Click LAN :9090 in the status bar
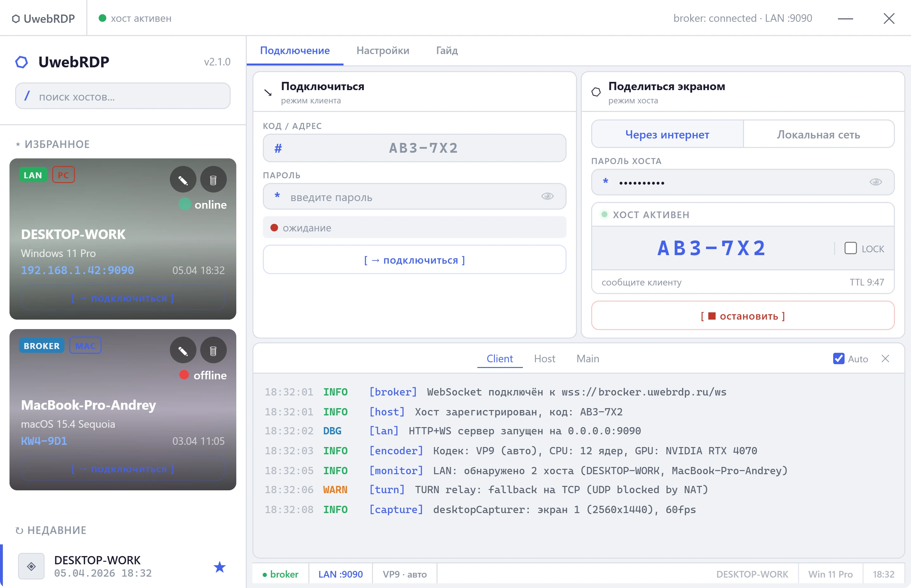The height and width of the screenshot is (588, 911). coord(340,574)
